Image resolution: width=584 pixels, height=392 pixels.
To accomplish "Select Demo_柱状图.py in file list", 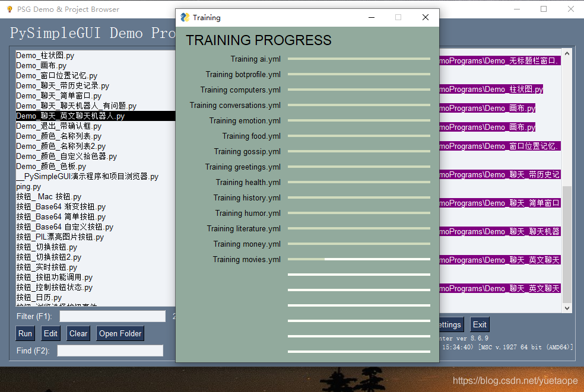I will [96, 56].
